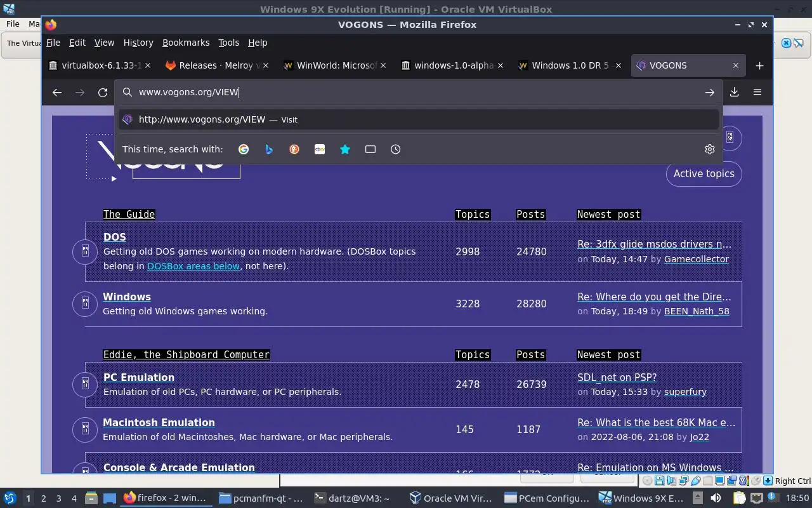Open the Bookmarks menu in Firefox
The height and width of the screenshot is (508, 812).
point(186,43)
